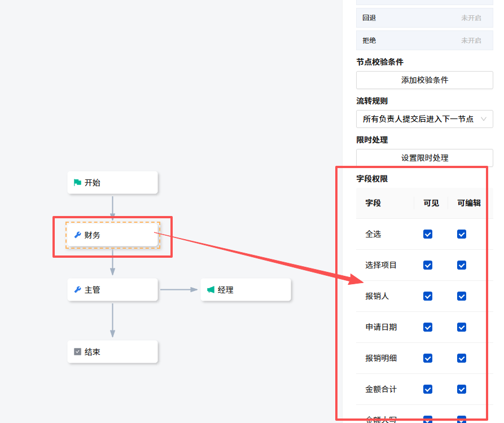Open the 流转规则 dropdown
Viewport: 504px width, 423px height.
coord(424,119)
